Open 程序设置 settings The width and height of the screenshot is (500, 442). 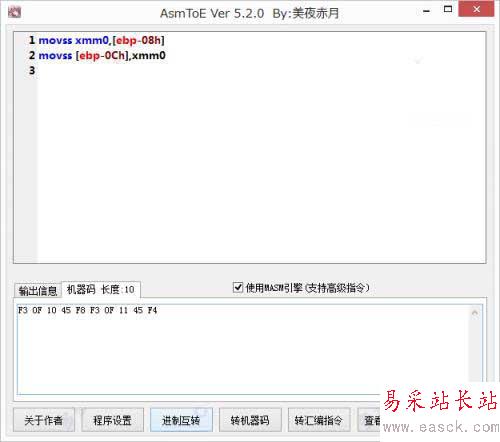tap(112, 420)
